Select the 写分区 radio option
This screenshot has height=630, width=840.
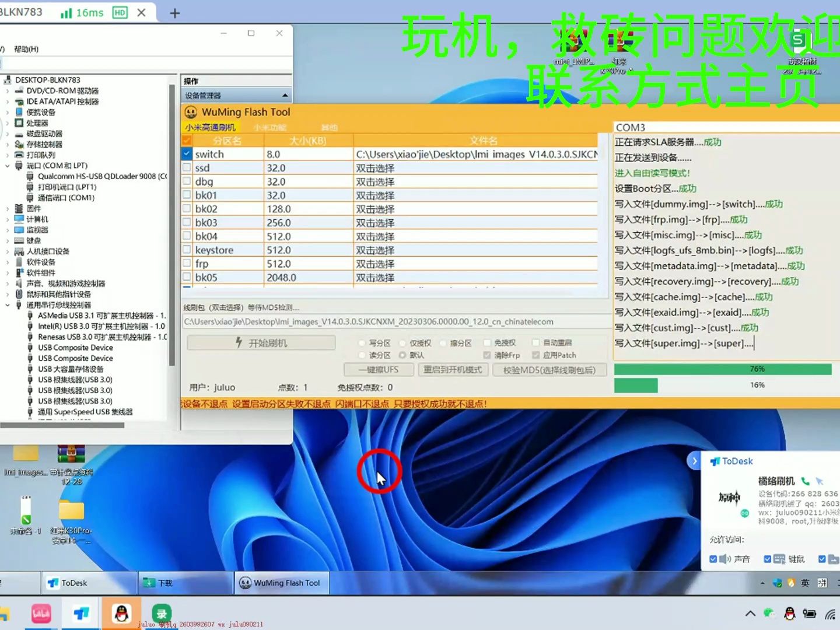coord(362,343)
